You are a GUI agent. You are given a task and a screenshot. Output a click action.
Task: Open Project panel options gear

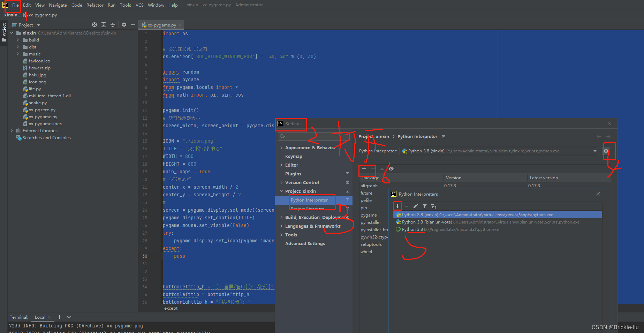(124, 25)
